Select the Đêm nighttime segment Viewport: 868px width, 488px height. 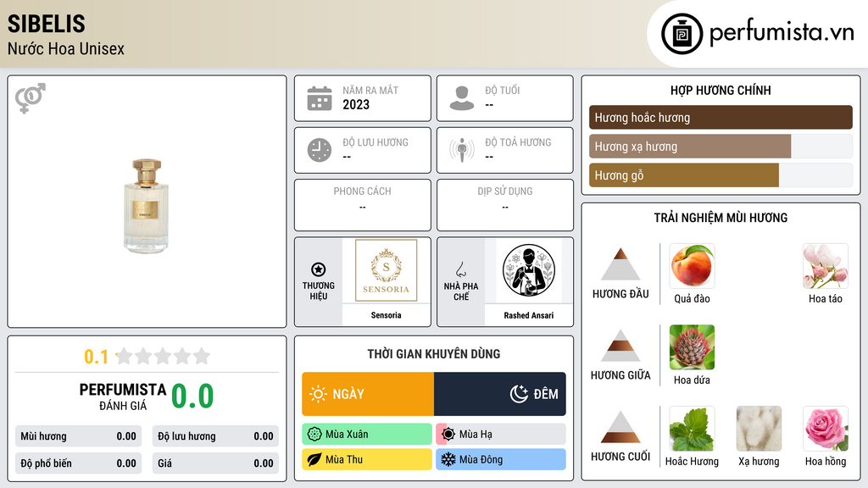[x=500, y=394]
